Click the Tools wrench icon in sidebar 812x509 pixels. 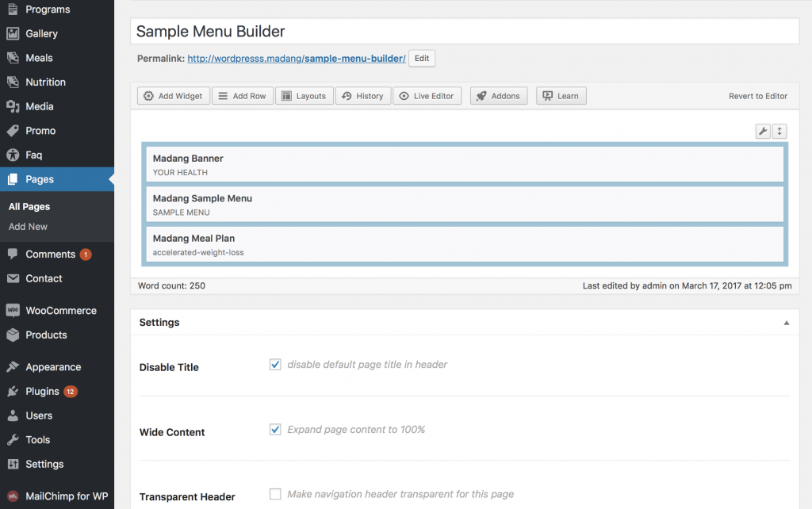click(x=13, y=439)
